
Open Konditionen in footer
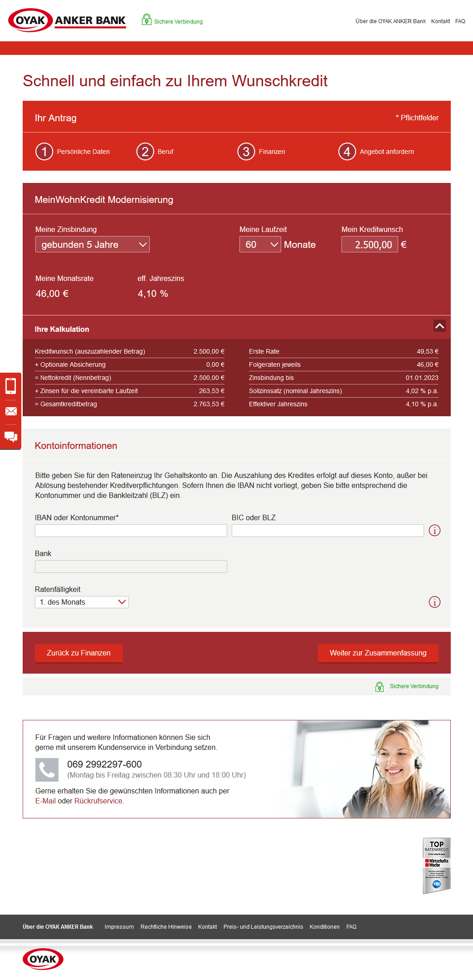click(325, 927)
